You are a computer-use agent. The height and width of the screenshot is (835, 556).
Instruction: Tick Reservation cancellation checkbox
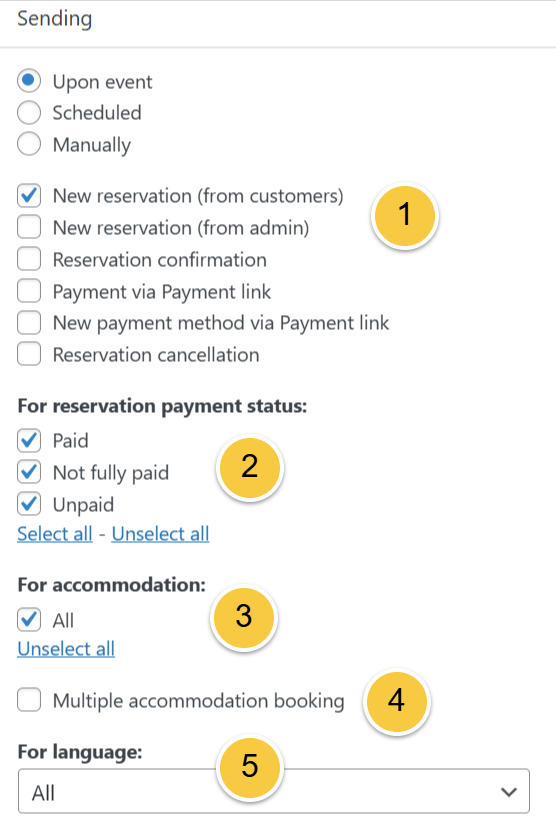tap(29, 354)
